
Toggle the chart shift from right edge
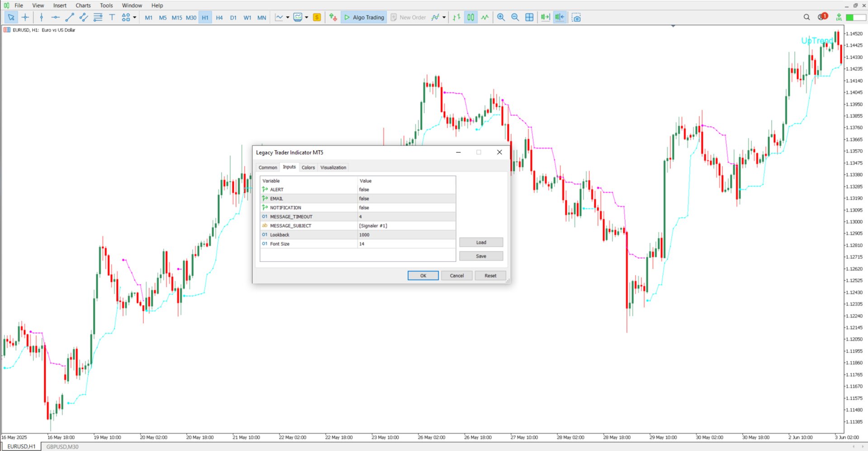coord(559,17)
